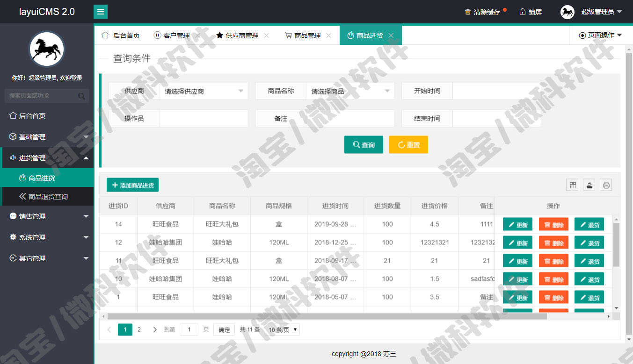Click the page number jump field
Screen dimensions: 633x364
[x=189, y=329]
